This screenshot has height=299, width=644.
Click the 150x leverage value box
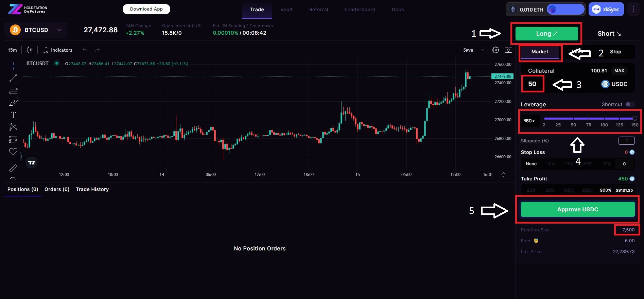pos(529,121)
